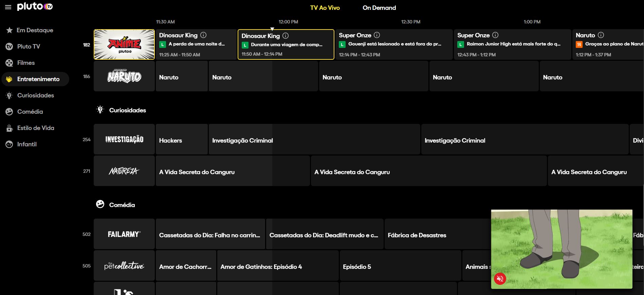
Task: Open Investigação channel logo
Action: (124, 139)
